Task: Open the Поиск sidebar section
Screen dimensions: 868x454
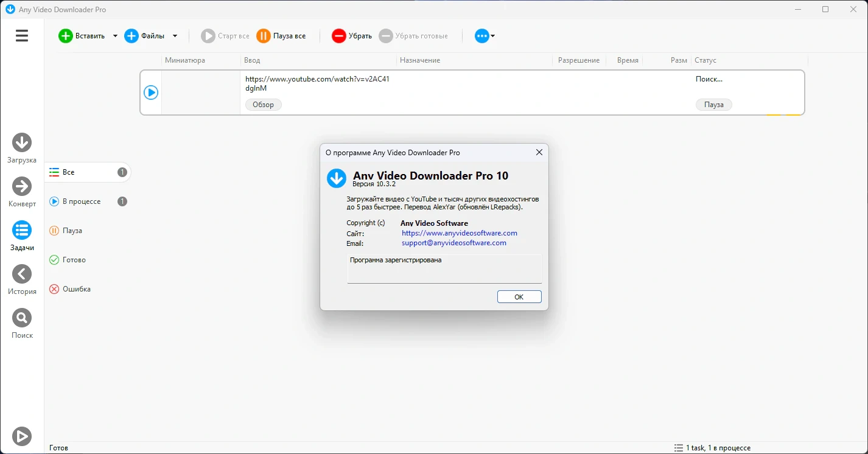Action: click(x=22, y=324)
